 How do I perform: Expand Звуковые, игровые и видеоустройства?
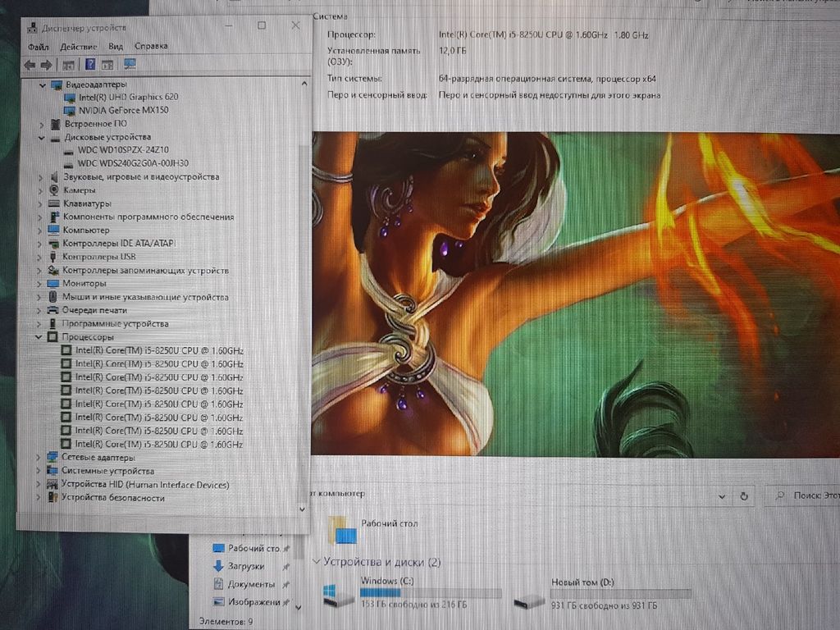(x=41, y=177)
